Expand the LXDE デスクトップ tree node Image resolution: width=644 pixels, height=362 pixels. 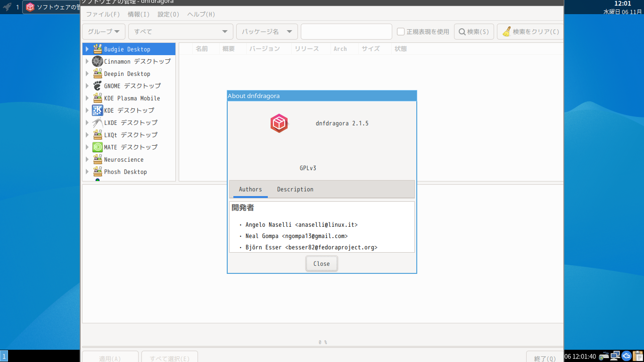(x=87, y=123)
